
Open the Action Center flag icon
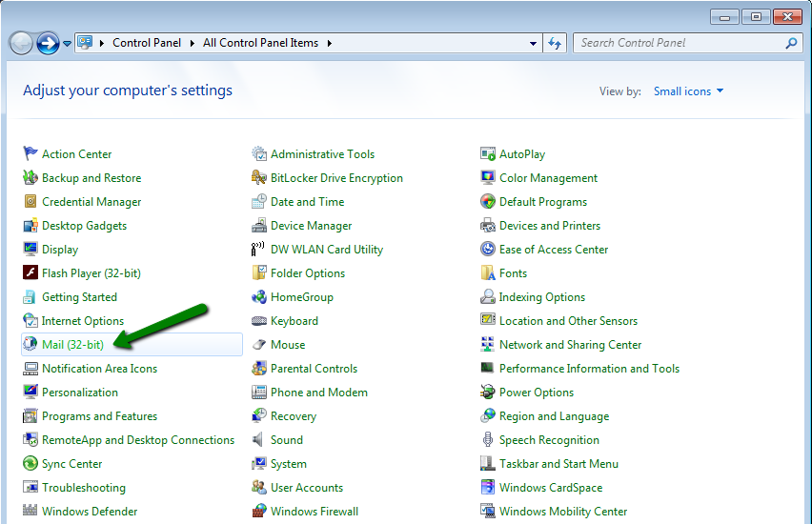30,153
